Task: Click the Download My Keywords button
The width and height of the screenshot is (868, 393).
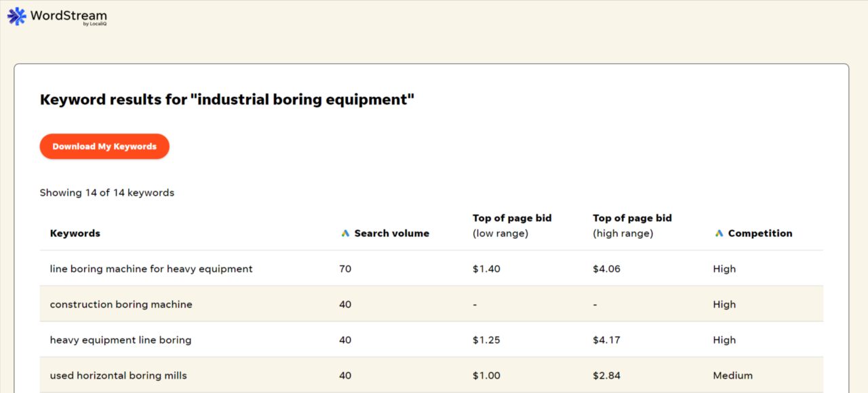Action: pos(104,147)
